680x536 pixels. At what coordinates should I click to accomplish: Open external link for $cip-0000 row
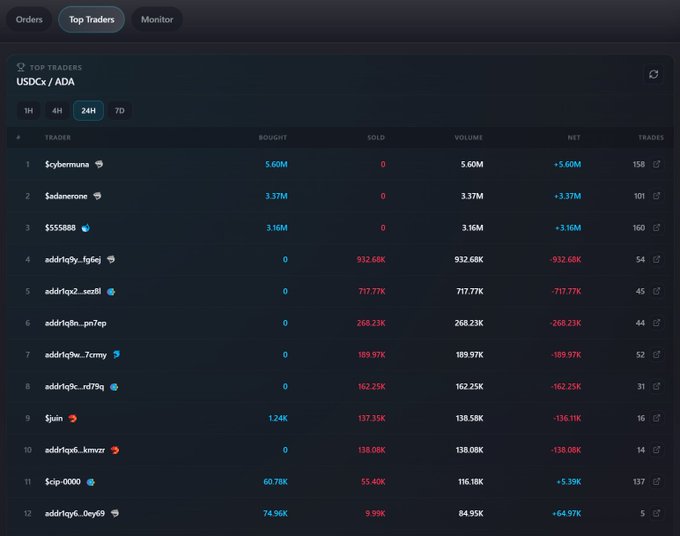coord(657,481)
